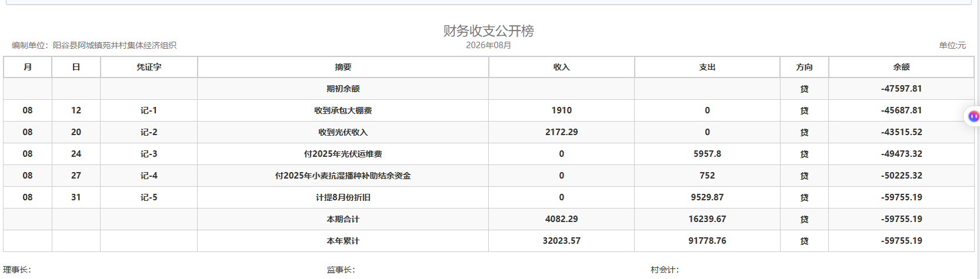980x279 pixels.
Task: Select voucher 记-1 cell
Action: (x=149, y=110)
